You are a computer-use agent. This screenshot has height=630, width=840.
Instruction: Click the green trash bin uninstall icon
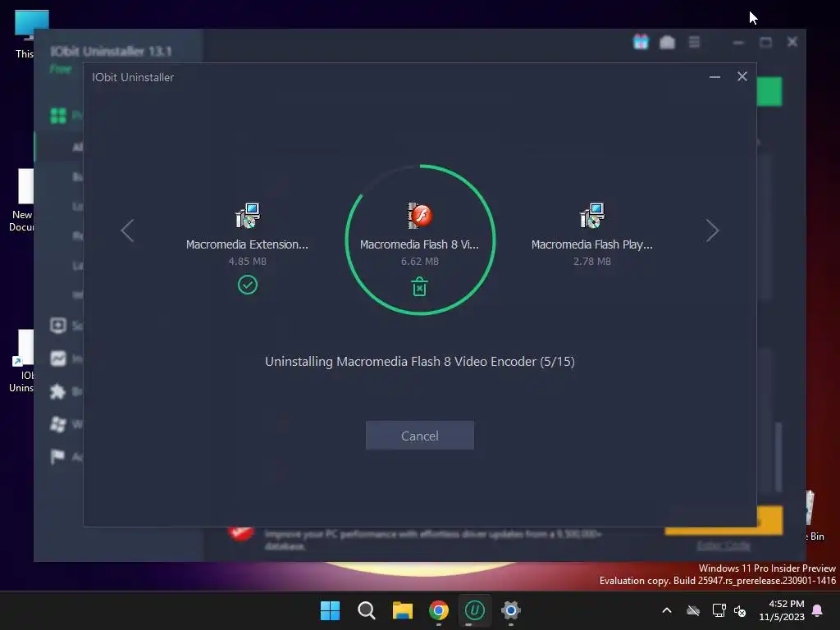point(419,286)
